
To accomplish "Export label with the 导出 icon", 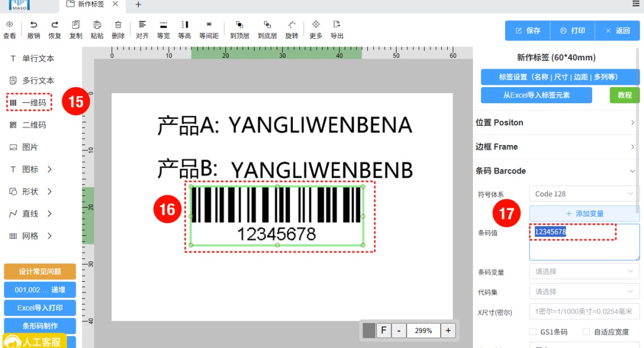I will pyautogui.click(x=337, y=24).
